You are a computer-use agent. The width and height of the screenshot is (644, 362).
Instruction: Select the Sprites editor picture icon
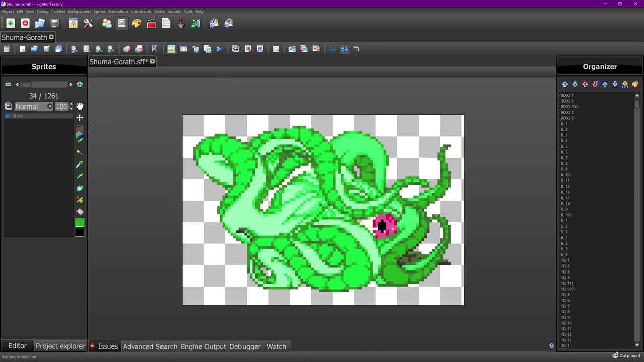[122, 23]
